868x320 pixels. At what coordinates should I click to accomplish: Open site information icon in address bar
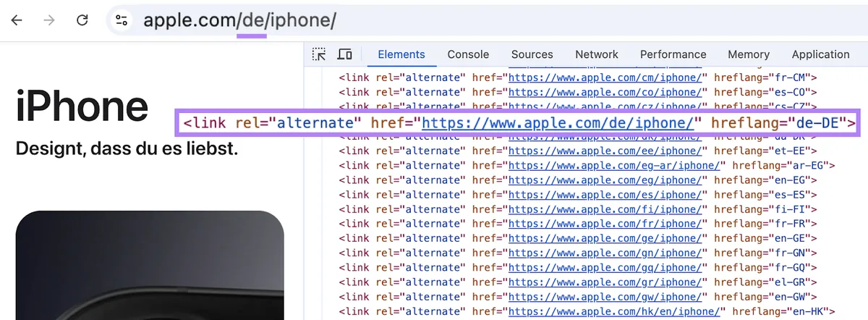(x=122, y=20)
